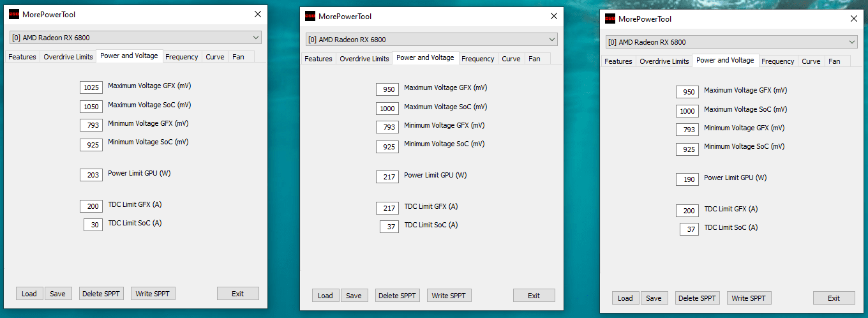This screenshot has width=868, height=318.
Task: Open Curve tab in middle window
Action: click(511, 59)
